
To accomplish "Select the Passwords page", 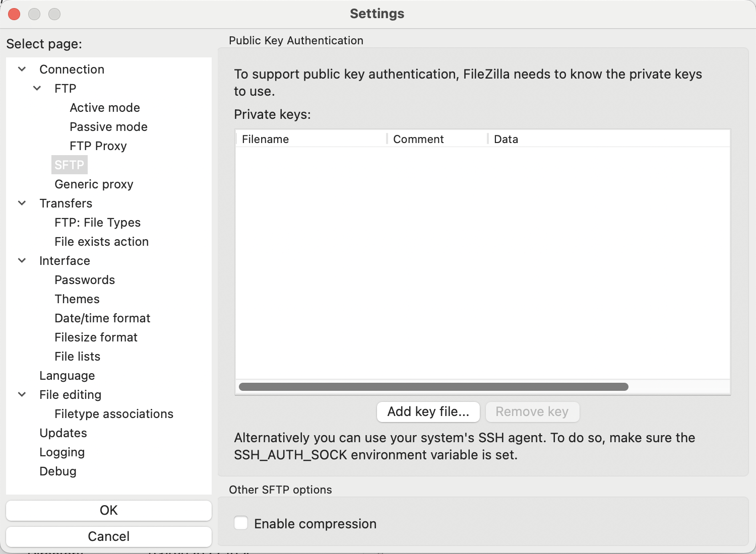I will [x=85, y=280].
